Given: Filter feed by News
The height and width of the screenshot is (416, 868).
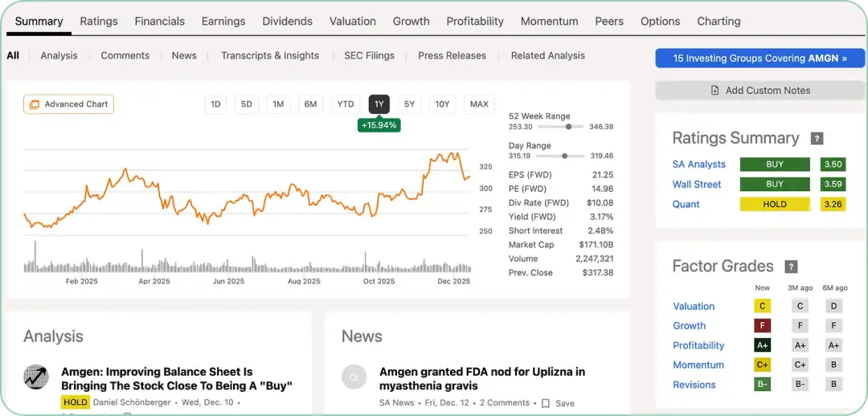Looking at the screenshot, I should coord(184,55).
